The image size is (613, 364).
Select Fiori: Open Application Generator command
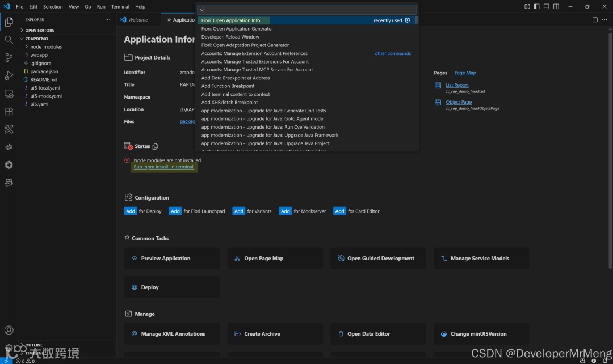306,28
